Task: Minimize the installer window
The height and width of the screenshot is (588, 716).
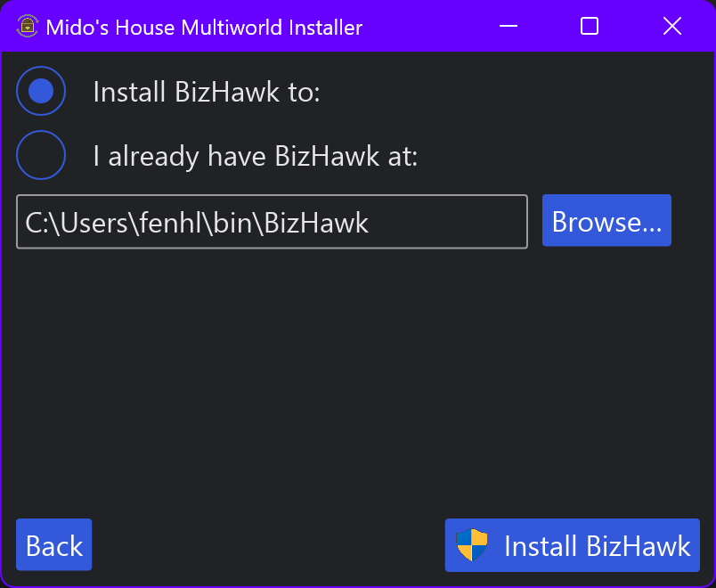Action: point(509,27)
